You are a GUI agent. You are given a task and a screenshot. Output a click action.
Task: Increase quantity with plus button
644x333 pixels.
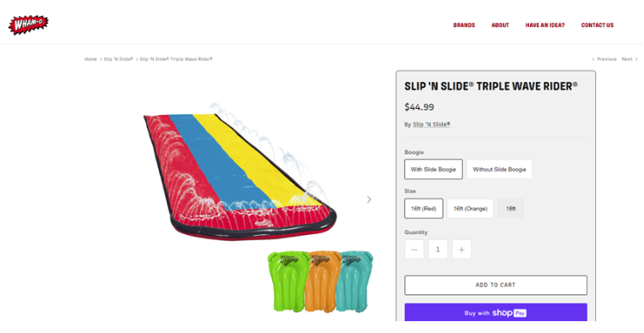click(x=461, y=249)
